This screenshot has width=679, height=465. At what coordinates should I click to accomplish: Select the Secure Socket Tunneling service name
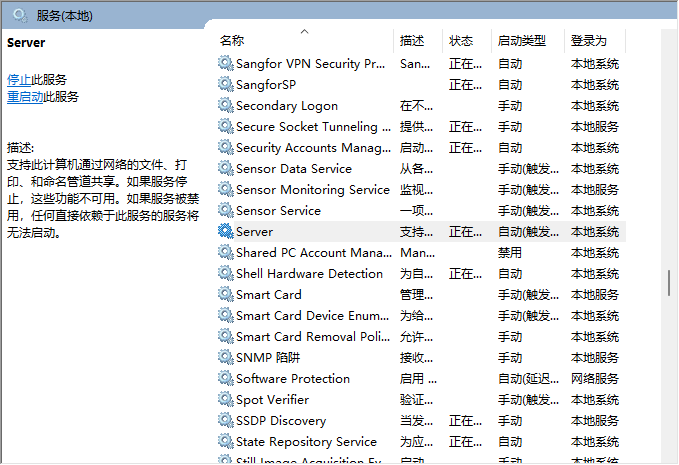tap(313, 127)
